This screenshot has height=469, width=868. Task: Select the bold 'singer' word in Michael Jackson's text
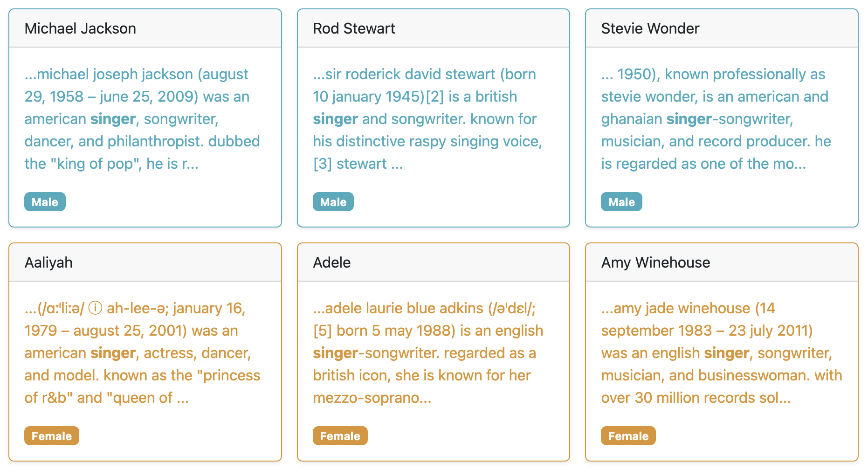113,119
